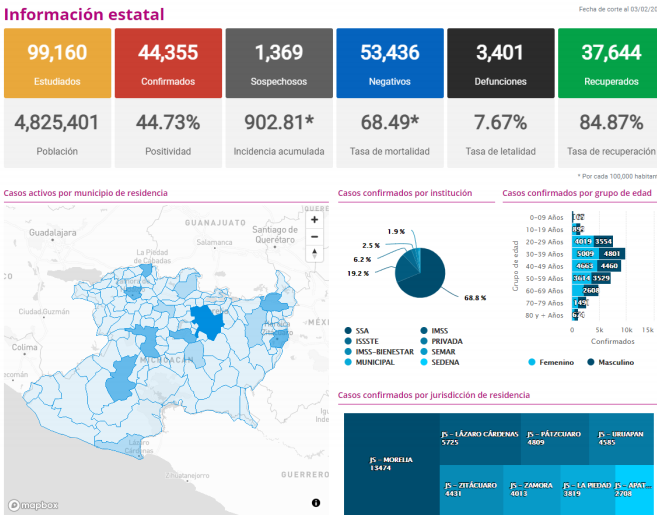657x515 pixels.
Task: Select the JS - ZITÁCUARO treemap block
Action: (x=471, y=490)
